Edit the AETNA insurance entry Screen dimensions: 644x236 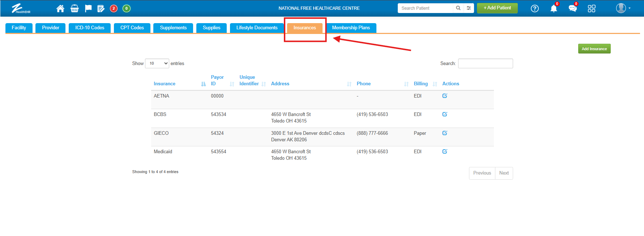445,96
